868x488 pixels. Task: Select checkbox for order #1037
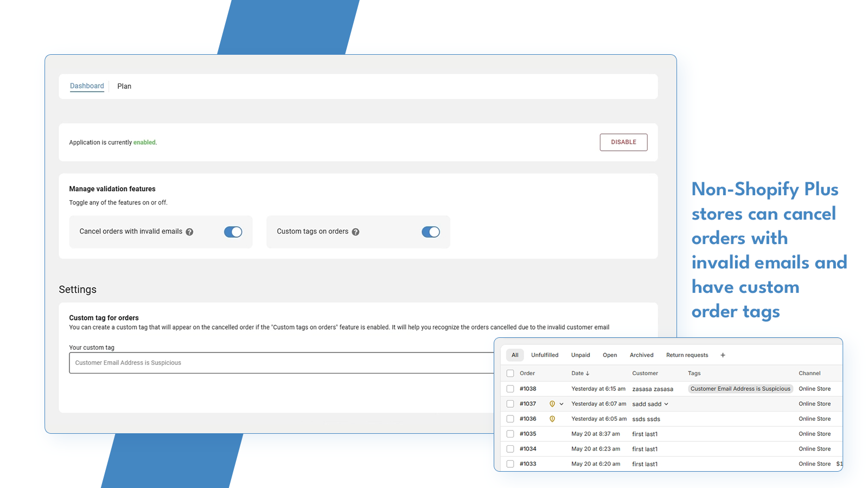coord(510,404)
